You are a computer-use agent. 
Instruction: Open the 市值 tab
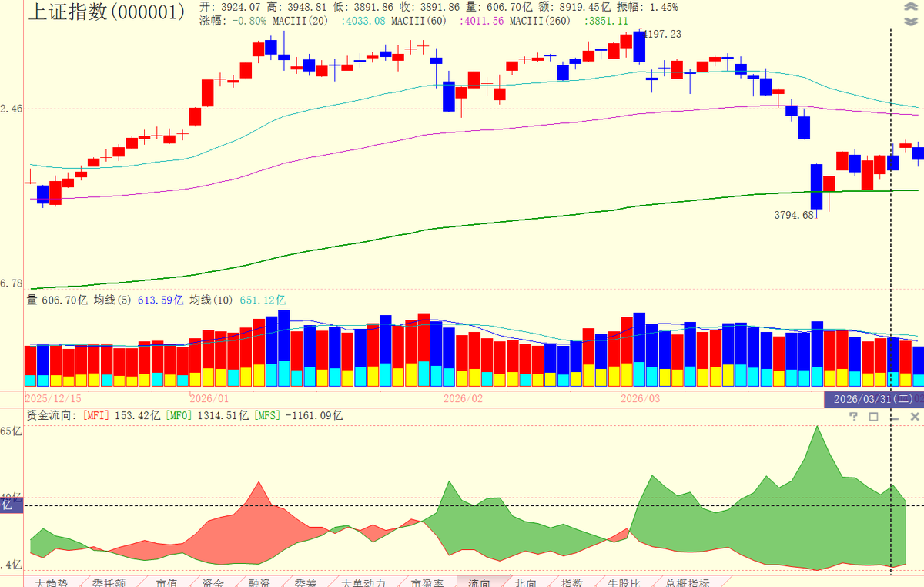pos(166,582)
